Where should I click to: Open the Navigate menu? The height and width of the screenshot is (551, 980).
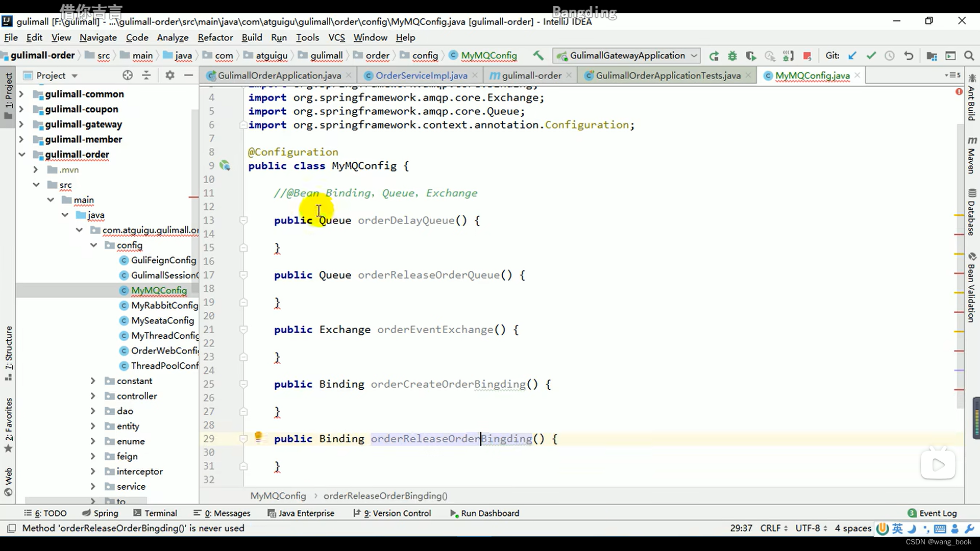coord(98,37)
